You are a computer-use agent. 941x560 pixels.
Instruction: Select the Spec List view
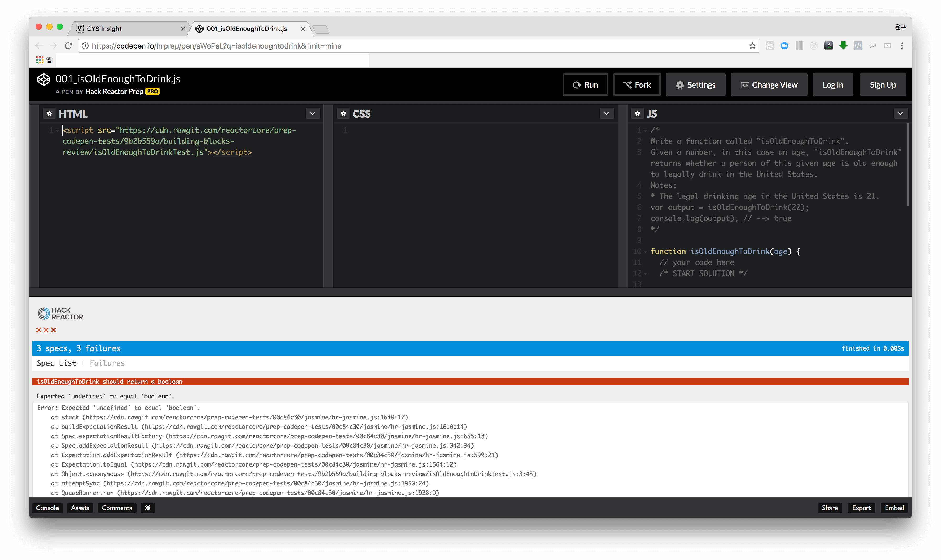point(57,363)
